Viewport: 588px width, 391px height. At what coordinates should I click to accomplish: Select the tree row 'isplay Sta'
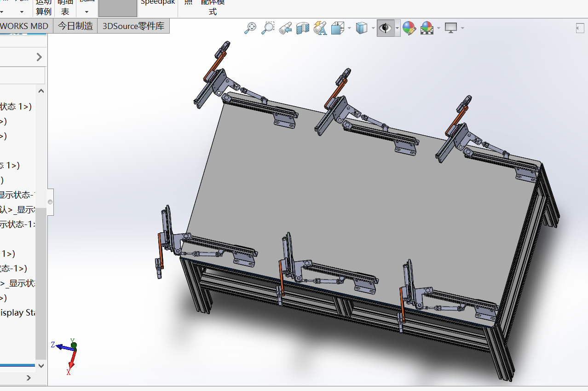(x=17, y=312)
